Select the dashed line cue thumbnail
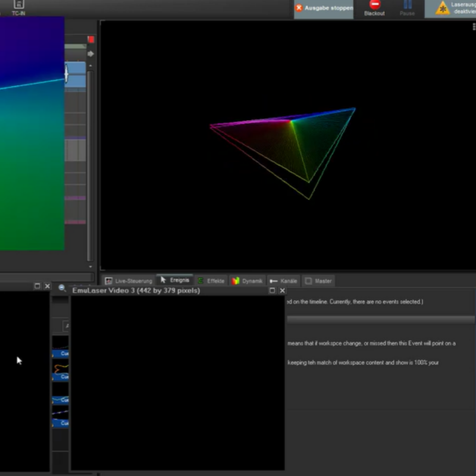Image resolution: width=476 pixels, height=476 pixels. (60, 412)
